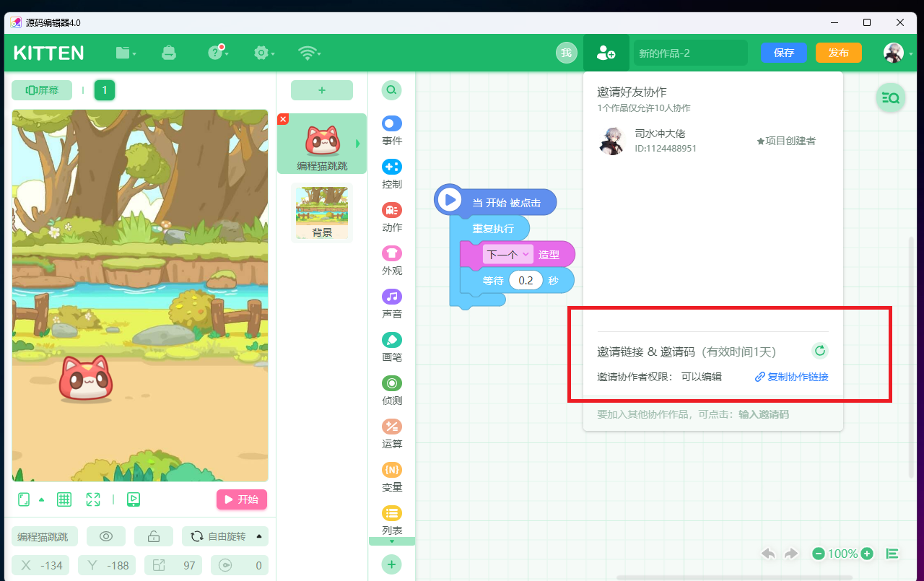Click the invite collaborator icon

(x=606, y=53)
